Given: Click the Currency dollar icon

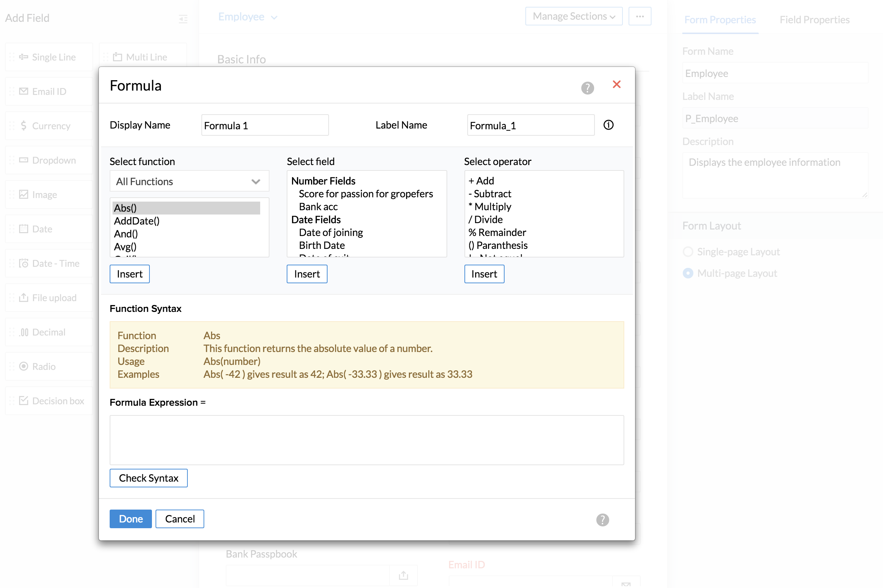Looking at the screenshot, I should tap(24, 126).
